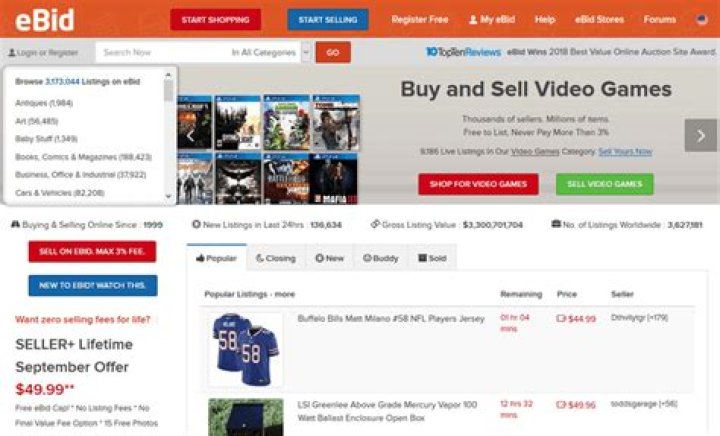720x436 pixels.
Task: Click the GO search button
Action: (333, 52)
